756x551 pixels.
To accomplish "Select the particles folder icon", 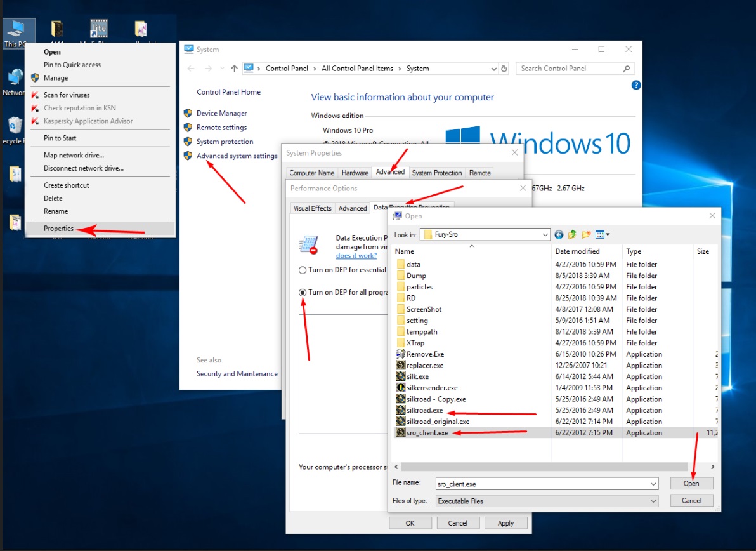I will [400, 286].
